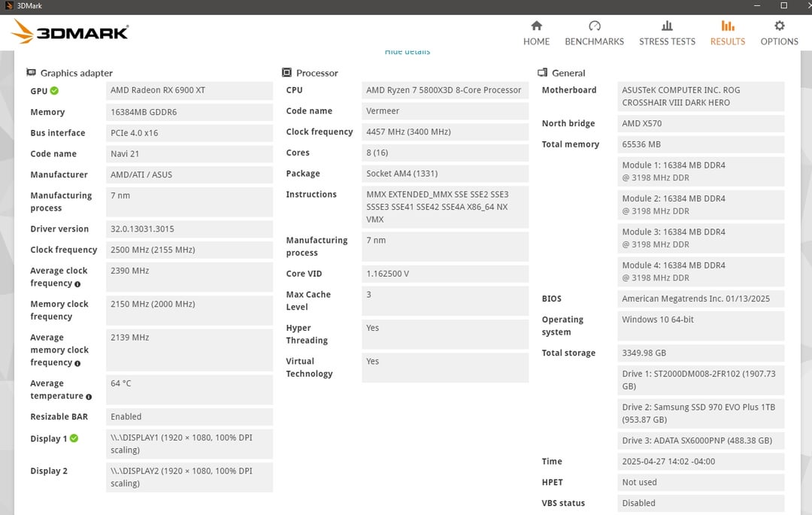The width and height of the screenshot is (812, 515).
Task: Click the Display 2 value \\.\DISPLAY2
Action: pyautogui.click(x=189, y=477)
